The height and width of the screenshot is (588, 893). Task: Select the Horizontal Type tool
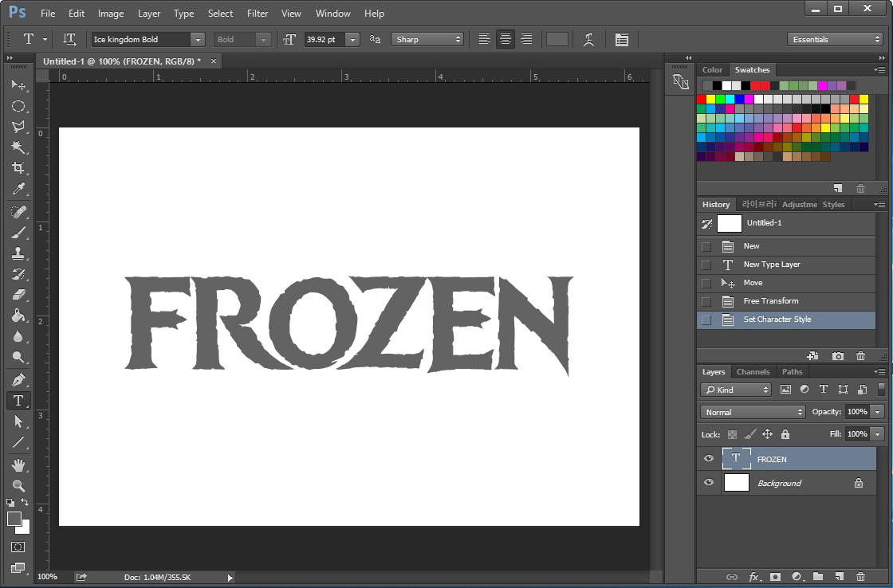(18, 401)
